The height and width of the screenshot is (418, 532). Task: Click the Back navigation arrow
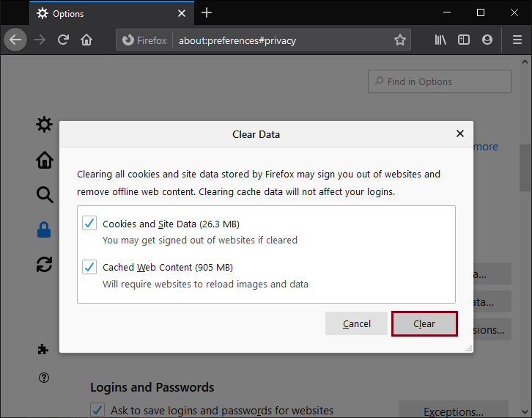tap(15, 40)
